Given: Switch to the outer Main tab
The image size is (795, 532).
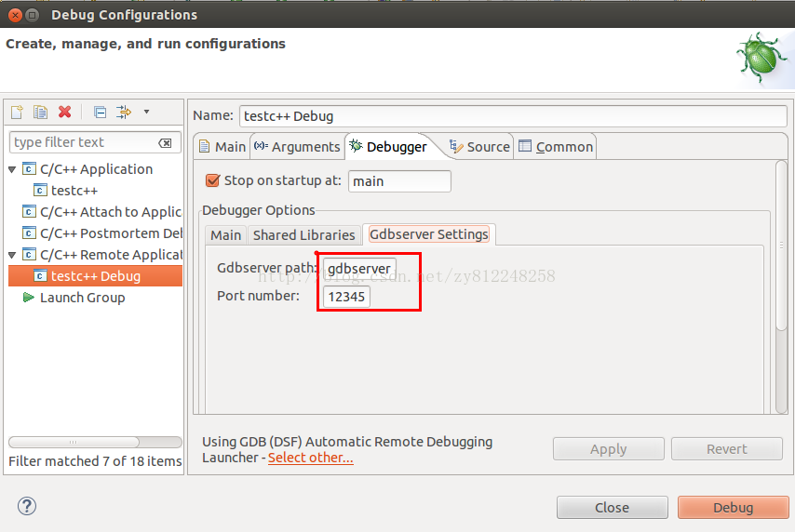Looking at the screenshot, I should tap(222, 147).
